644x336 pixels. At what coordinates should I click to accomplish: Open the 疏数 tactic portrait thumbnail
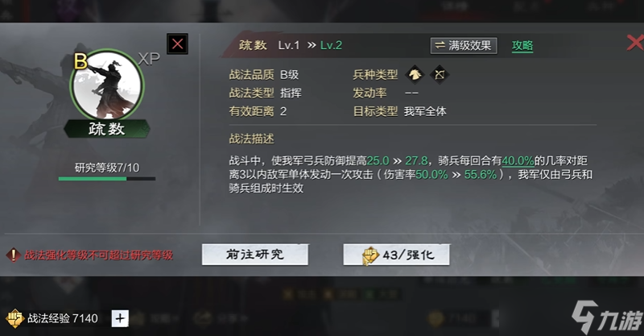pos(107,85)
